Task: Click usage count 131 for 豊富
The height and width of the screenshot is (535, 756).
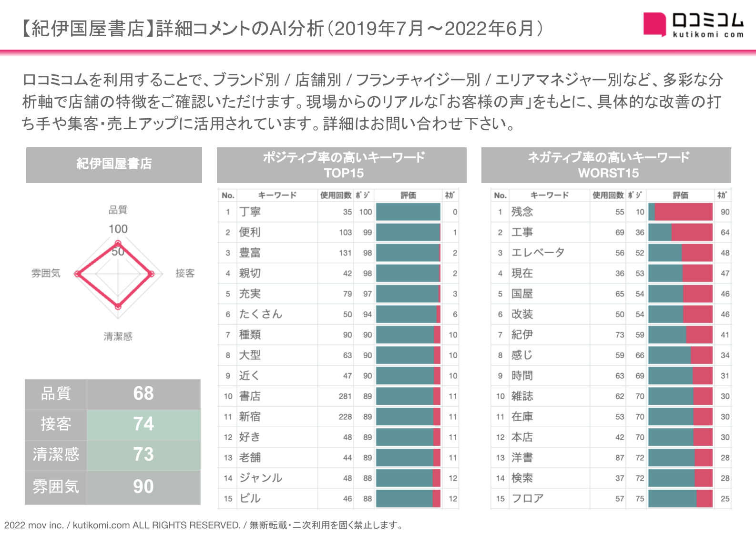Action: pyautogui.click(x=345, y=253)
